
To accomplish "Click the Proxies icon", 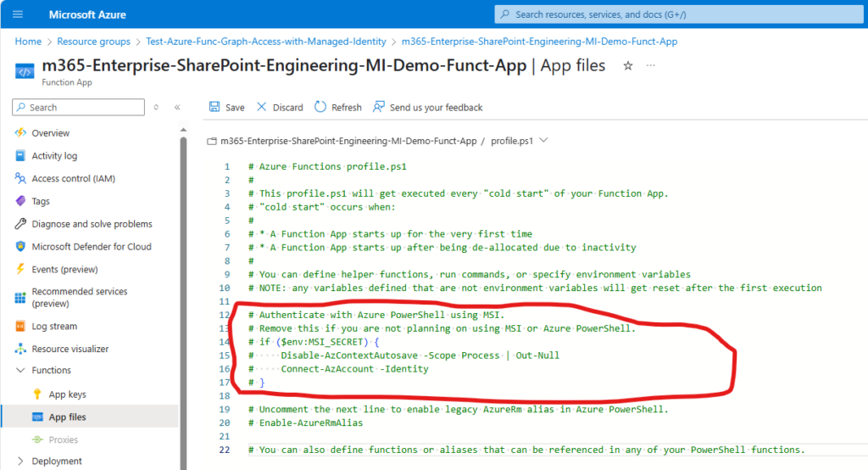I will pyautogui.click(x=37, y=439).
